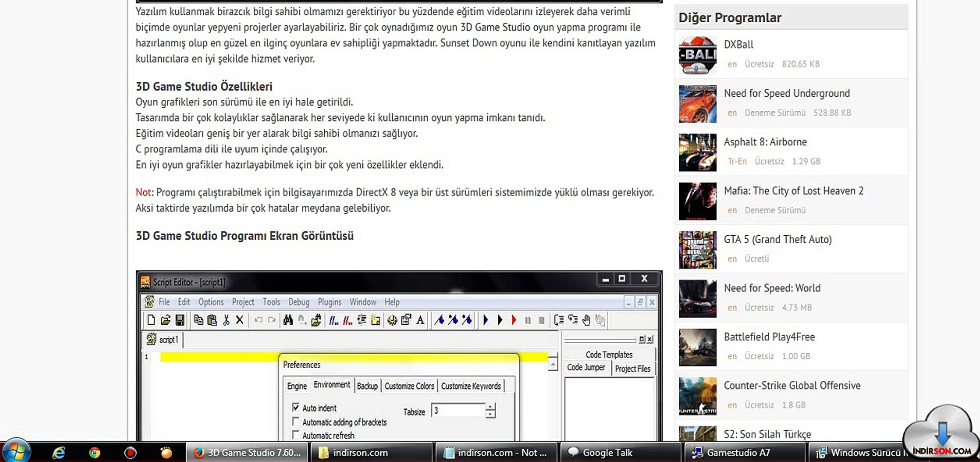Switch to the Customize Colors tab

[x=409, y=386]
